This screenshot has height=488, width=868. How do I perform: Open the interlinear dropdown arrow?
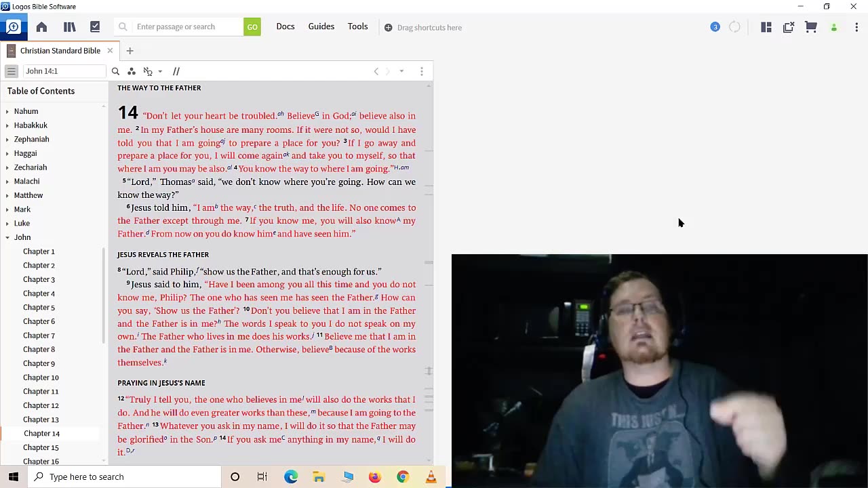[x=160, y=71]
